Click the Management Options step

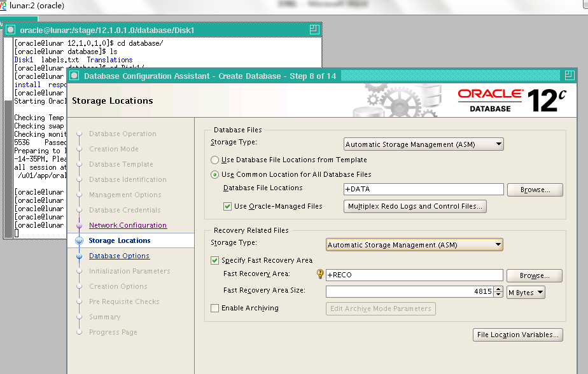click(125, 195)
